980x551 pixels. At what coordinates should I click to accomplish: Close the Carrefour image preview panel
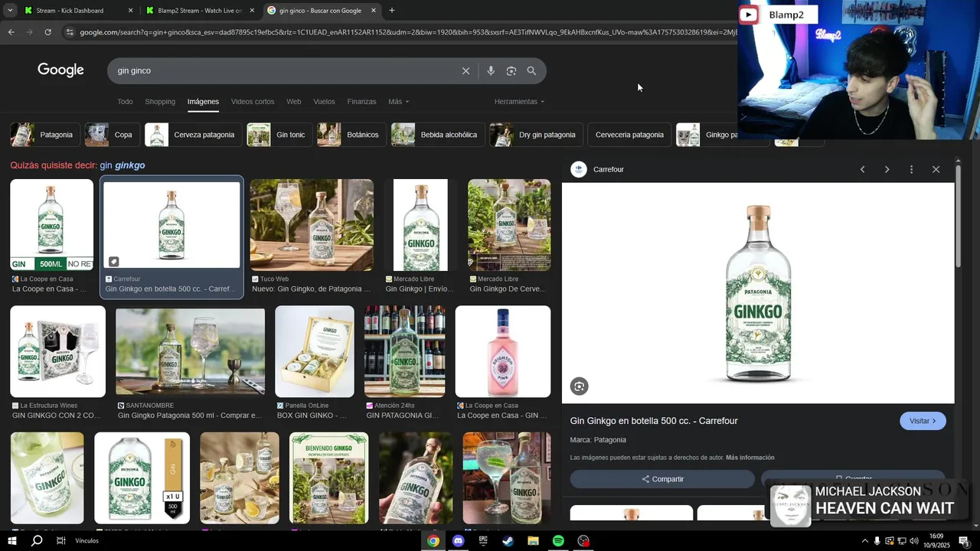(x=936, y=169)
